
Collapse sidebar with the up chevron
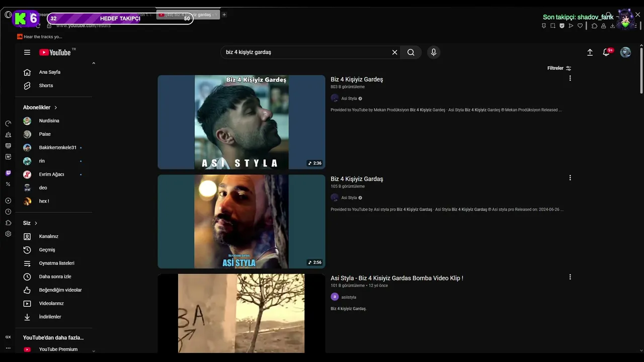click(x=94, y=63)
